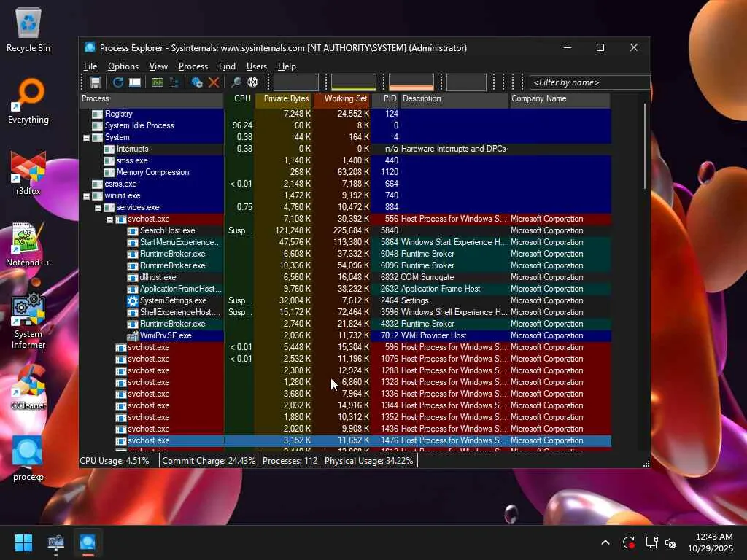Open the Recycle Bin desktop icon
The width and height of the screenshot is (747, 560).
pos(28,31)
